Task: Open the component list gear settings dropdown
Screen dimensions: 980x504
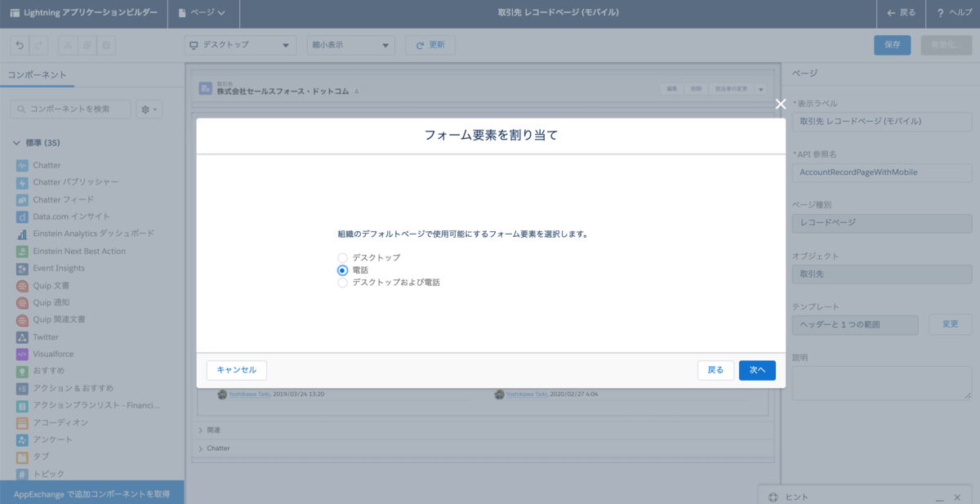Action: 149,109
